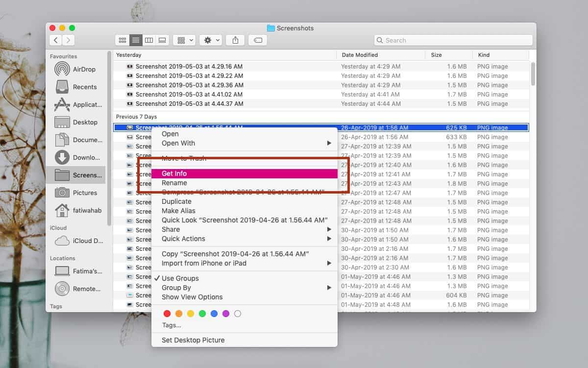Select Remote Disc under Locations
Image resolution: width=588 pixels, height=368 pixels.
click(x=76, y=289)
